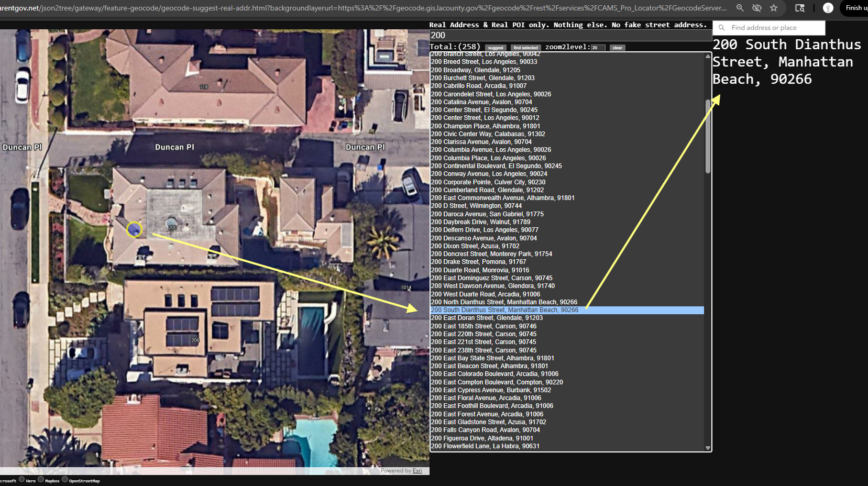Select the Here basemap radio button
The width and height of the screenshot is (868, 486).
pyautogui.click(x=22, y=479)
